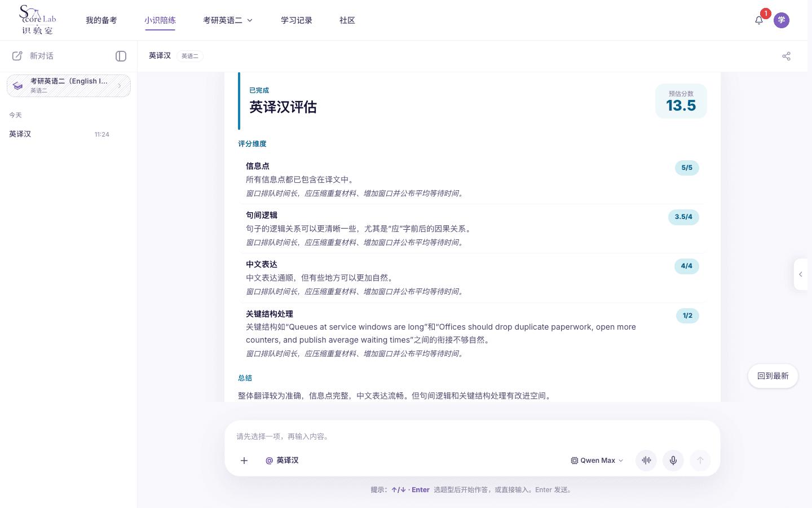Click the 已完成 status label
The height and width of the screenshot is (508, 812).
(x=259, y=90)
